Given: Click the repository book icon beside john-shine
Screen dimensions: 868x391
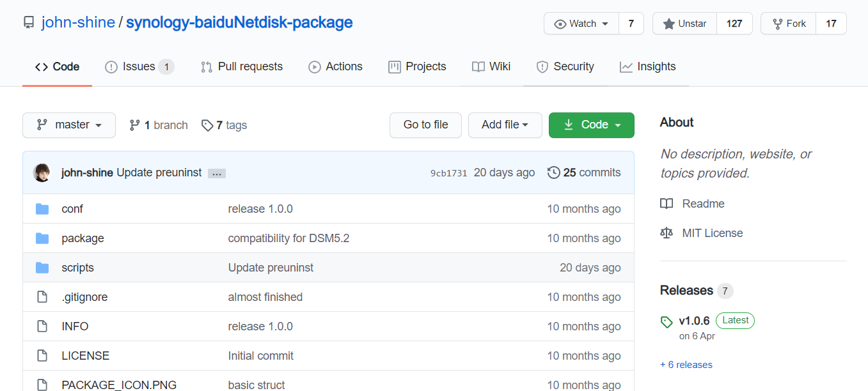Looking at the screenshot, I should click(29, 23).
